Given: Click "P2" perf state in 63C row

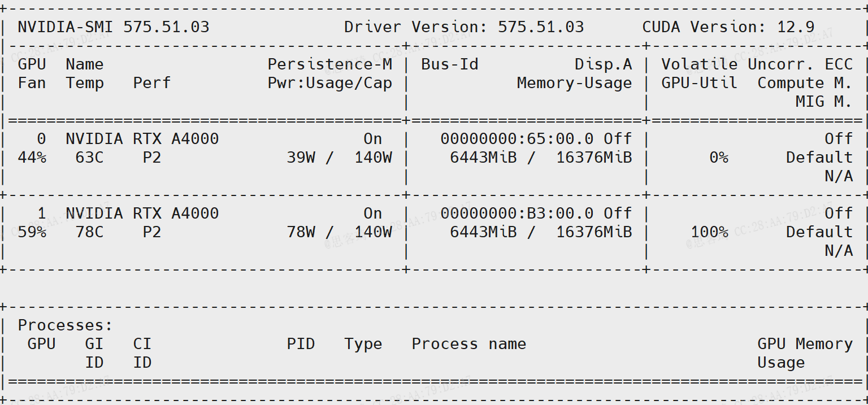Looking at the screenshot, I should [x=152, y=158].
